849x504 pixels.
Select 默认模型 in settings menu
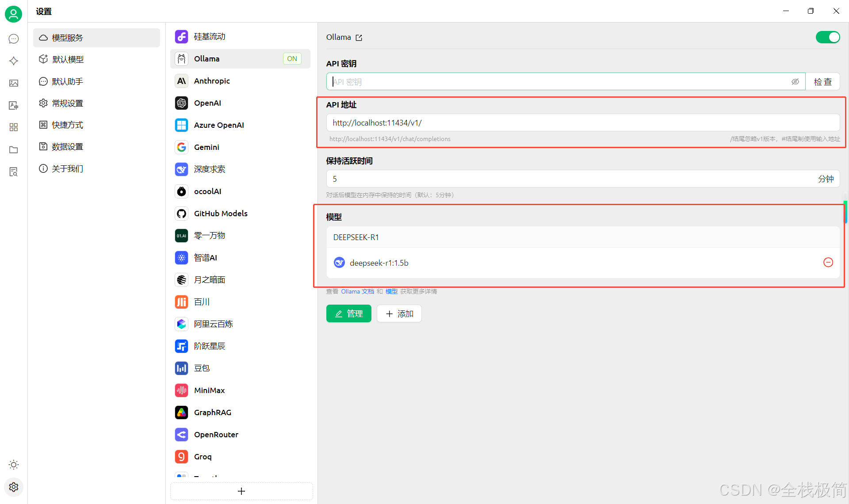(x=68, y=59)
